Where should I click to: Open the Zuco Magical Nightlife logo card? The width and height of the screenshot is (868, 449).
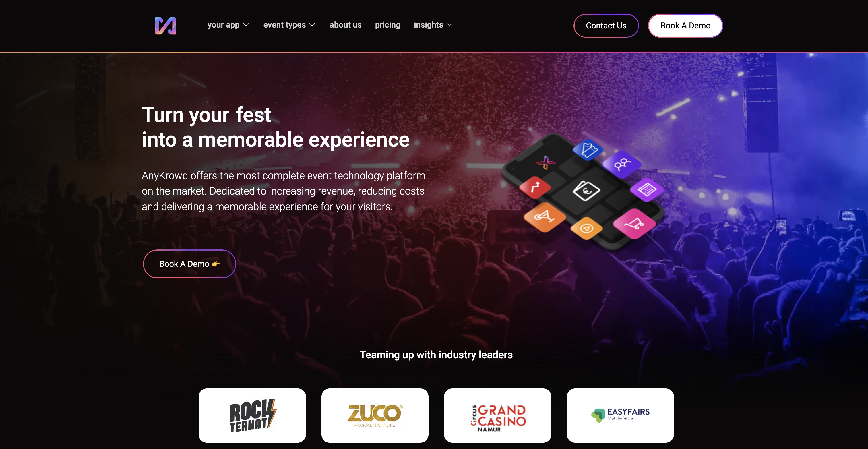click(375, 415)
